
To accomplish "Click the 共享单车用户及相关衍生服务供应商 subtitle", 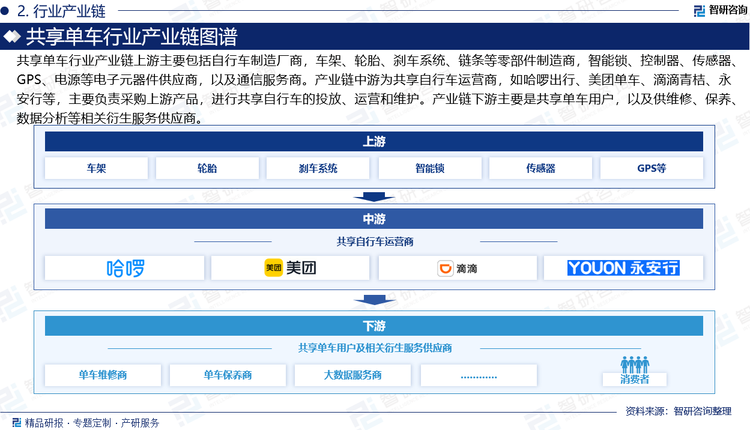I will point(375,348).
